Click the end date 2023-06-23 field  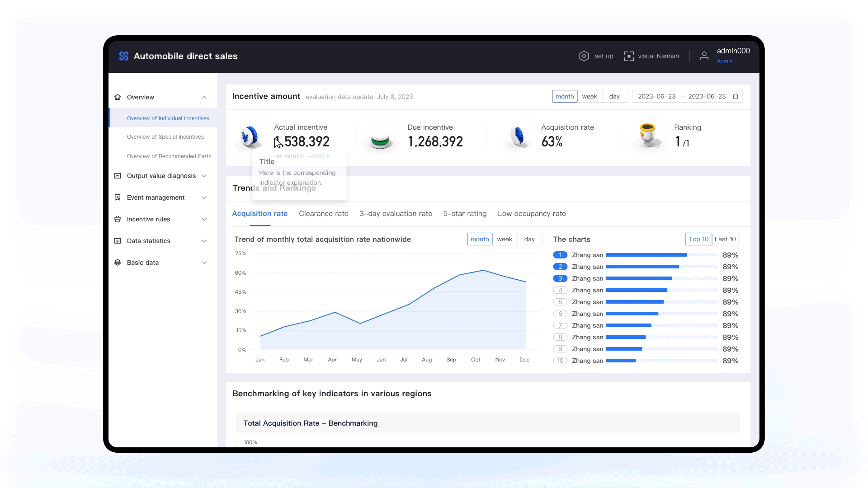tap(707, 96)
